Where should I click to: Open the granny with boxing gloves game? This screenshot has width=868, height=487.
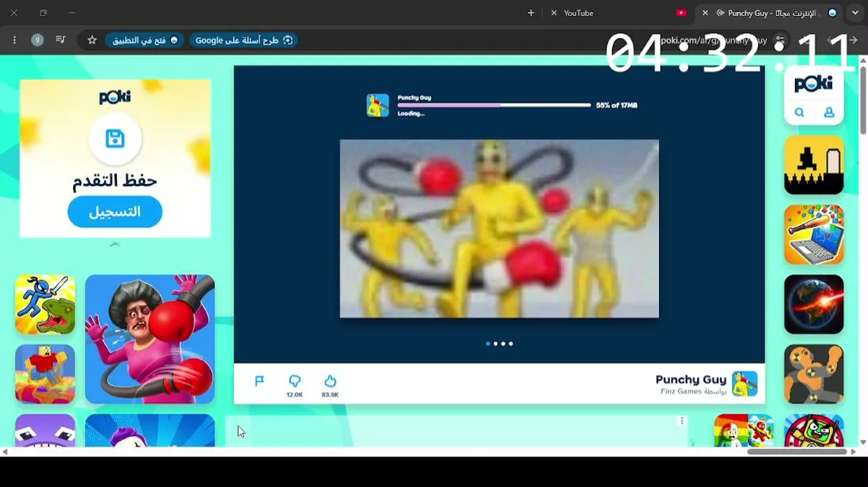point(150,339)
